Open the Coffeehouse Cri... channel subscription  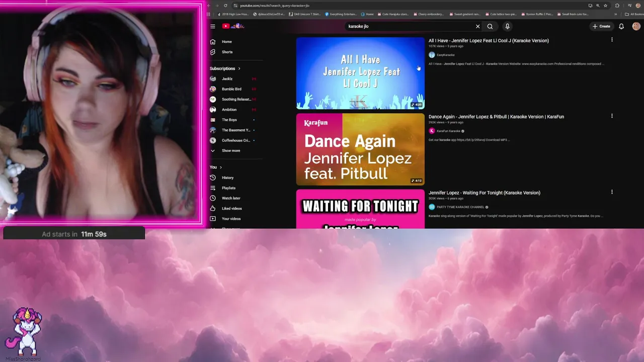click(233, 140)
